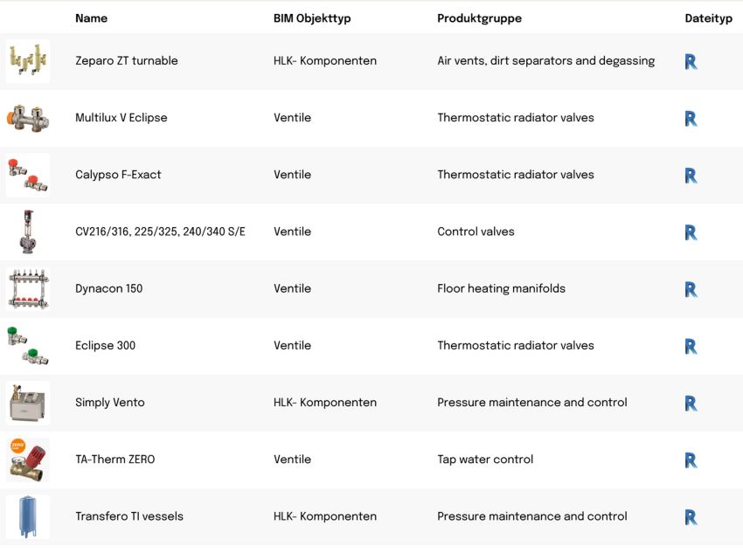Sort by the Produktgruppe column header
This screenshot has height=560, width=743.
tap(479, 18)
